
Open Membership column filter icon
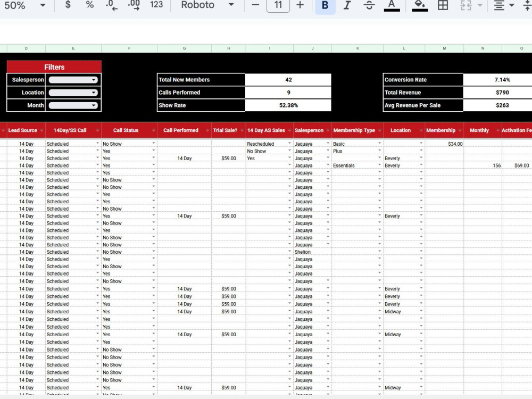tap(460, 130)
